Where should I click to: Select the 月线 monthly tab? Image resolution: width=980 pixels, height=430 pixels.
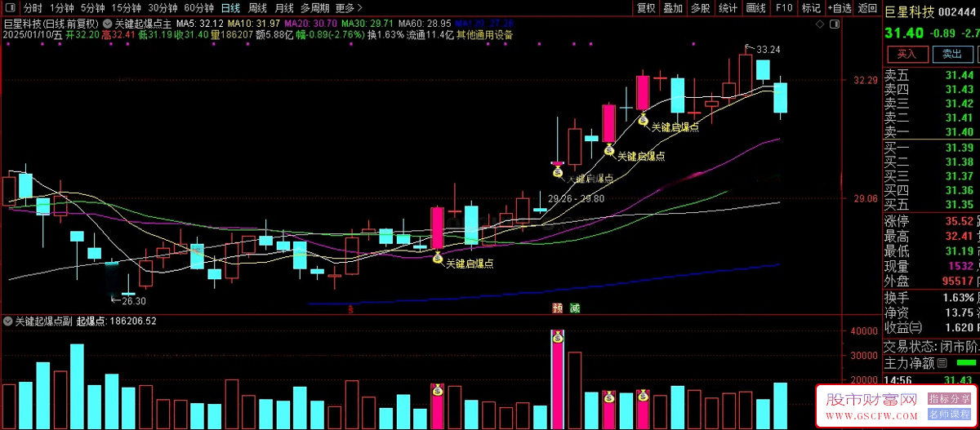click(x=283, y=8)
